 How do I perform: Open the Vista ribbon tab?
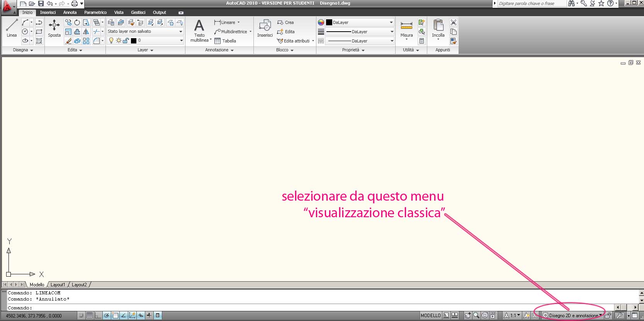(x=119, y=12)
